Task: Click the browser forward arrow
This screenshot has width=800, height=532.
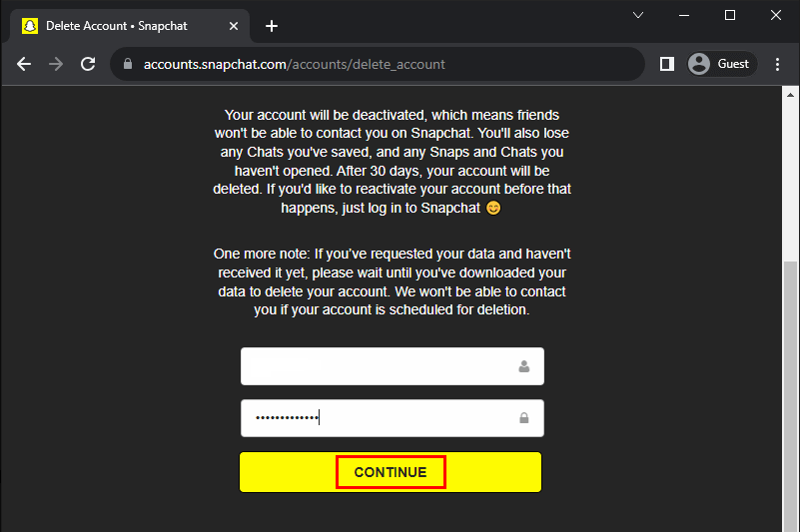Action: 56,64
